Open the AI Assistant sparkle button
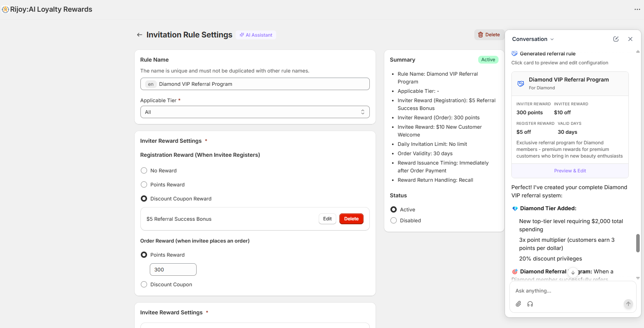Image resolution: width=644 pixels, height=328 pixels. [x=256, y=35]
